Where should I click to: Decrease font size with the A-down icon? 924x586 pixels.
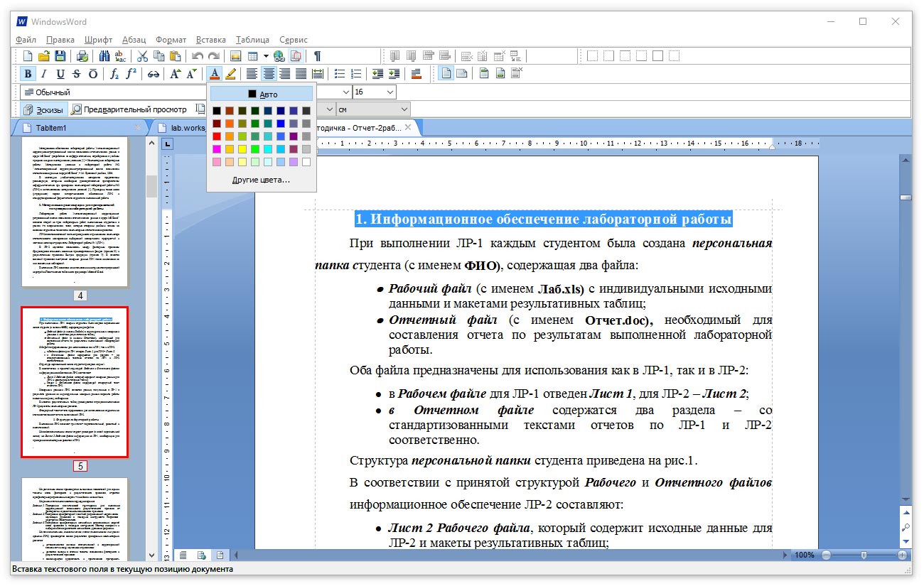click(192, 74)
